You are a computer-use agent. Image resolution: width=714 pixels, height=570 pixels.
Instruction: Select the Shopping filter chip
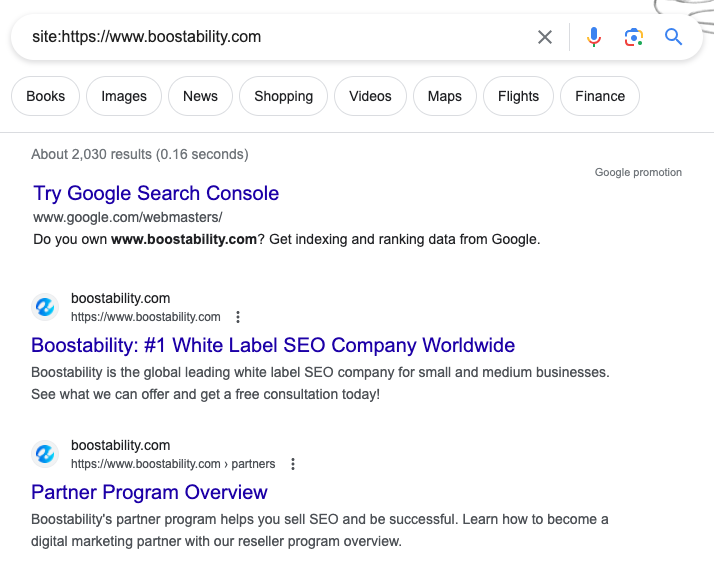pos(283,96)
